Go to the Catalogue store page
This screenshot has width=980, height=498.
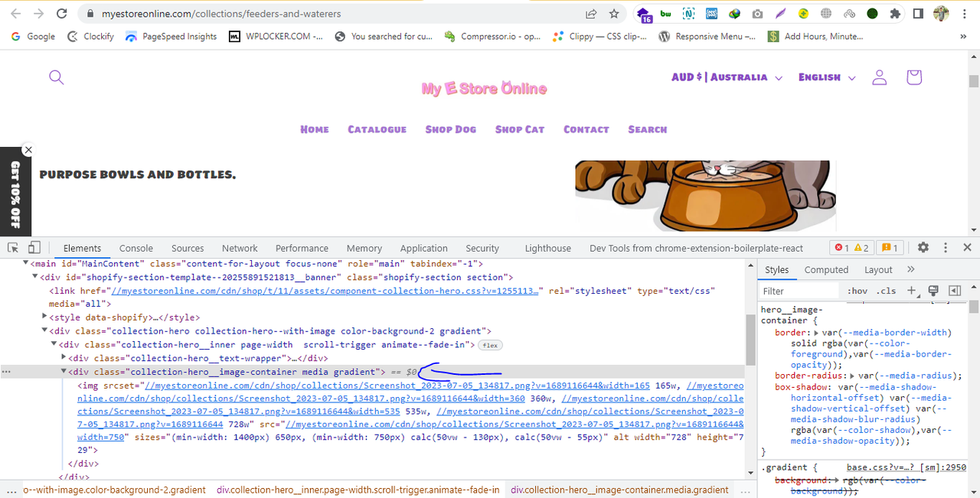click(x=377, y=129)
